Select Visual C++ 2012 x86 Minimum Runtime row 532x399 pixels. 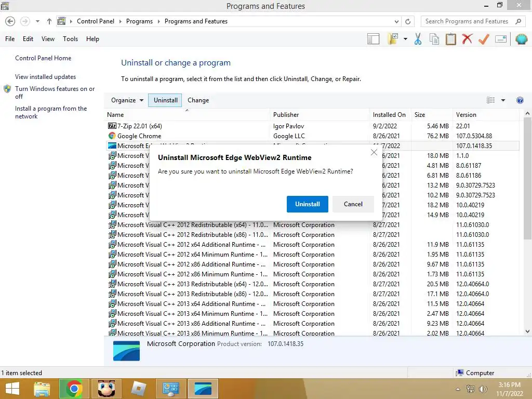tap(312, 274)
